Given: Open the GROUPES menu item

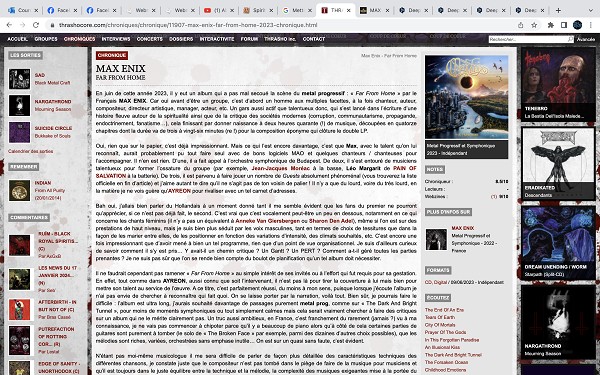Looking at the screenshot, I should 46,39.
